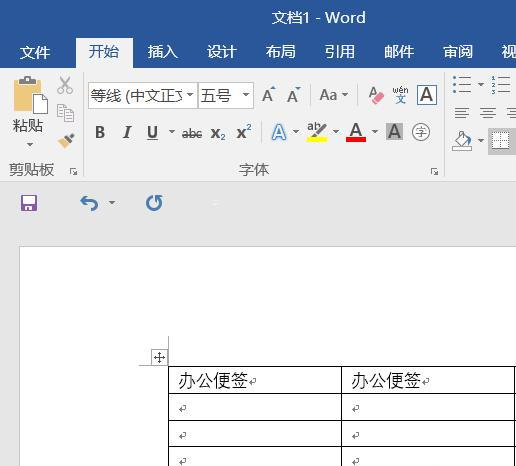Screen dimensions: 516x466
Task: Switch to the 开始 tab
Action: (x=104, y=52)
